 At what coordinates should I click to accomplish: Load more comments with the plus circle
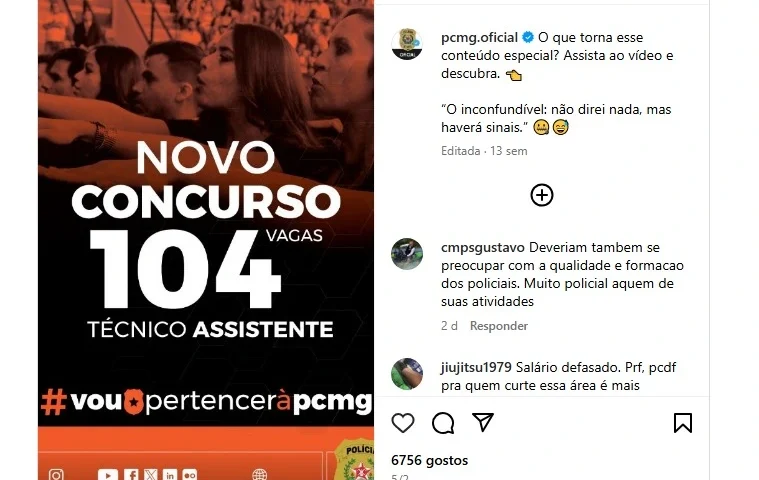point(542,195)
